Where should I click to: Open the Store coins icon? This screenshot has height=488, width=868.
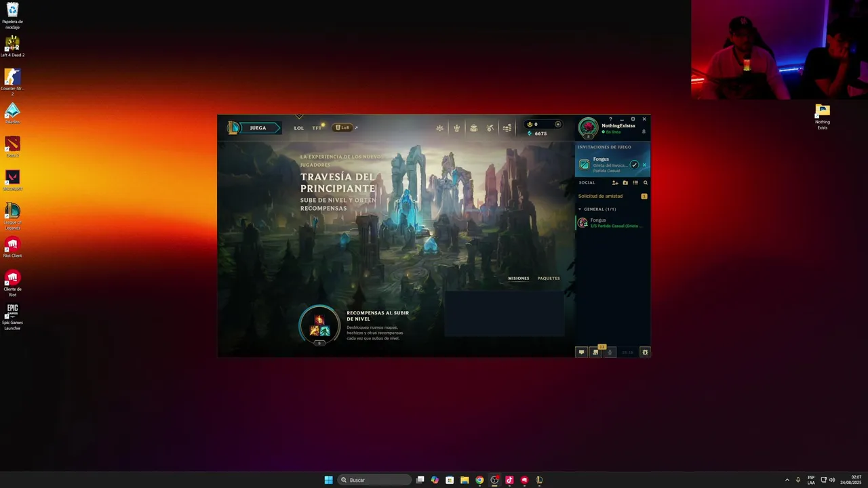tap(507, 127)
